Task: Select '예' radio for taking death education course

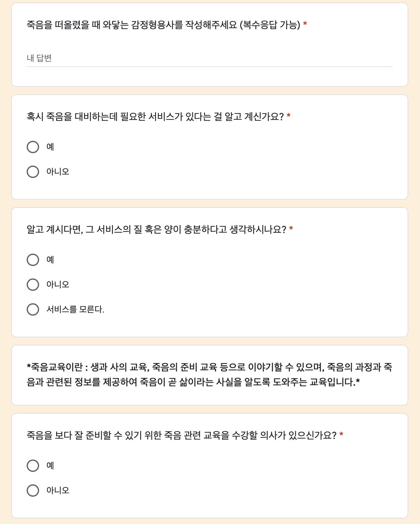Action: point(33,466)
